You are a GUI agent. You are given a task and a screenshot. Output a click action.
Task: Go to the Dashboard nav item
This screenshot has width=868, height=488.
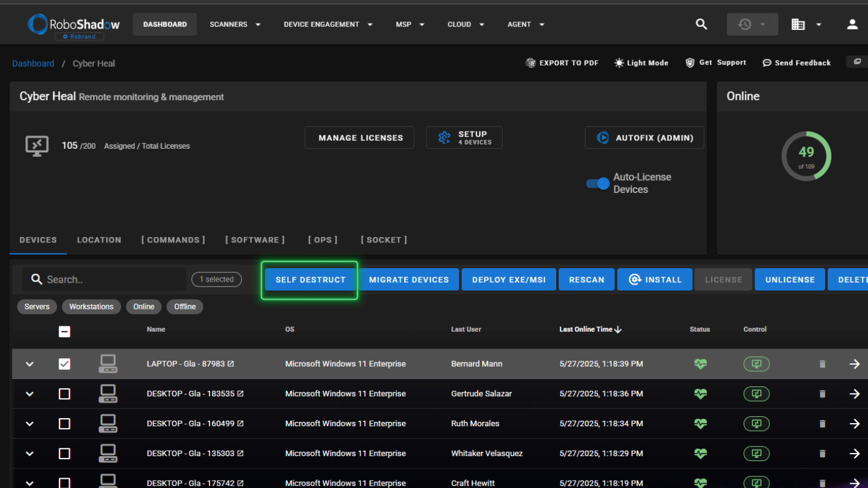tap(165, 24)
